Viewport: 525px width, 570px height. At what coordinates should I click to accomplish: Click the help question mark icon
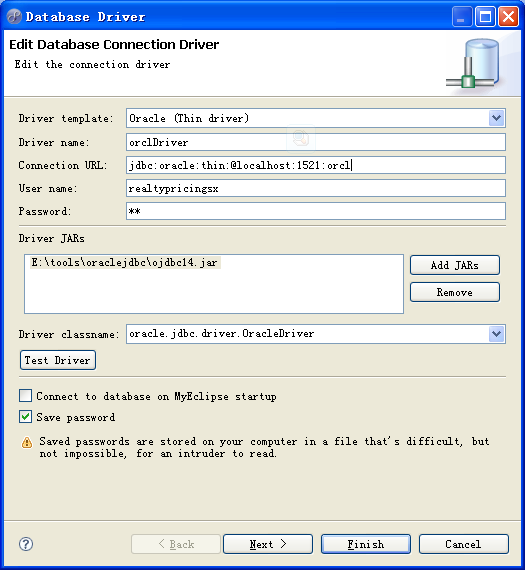coord(26,544)
